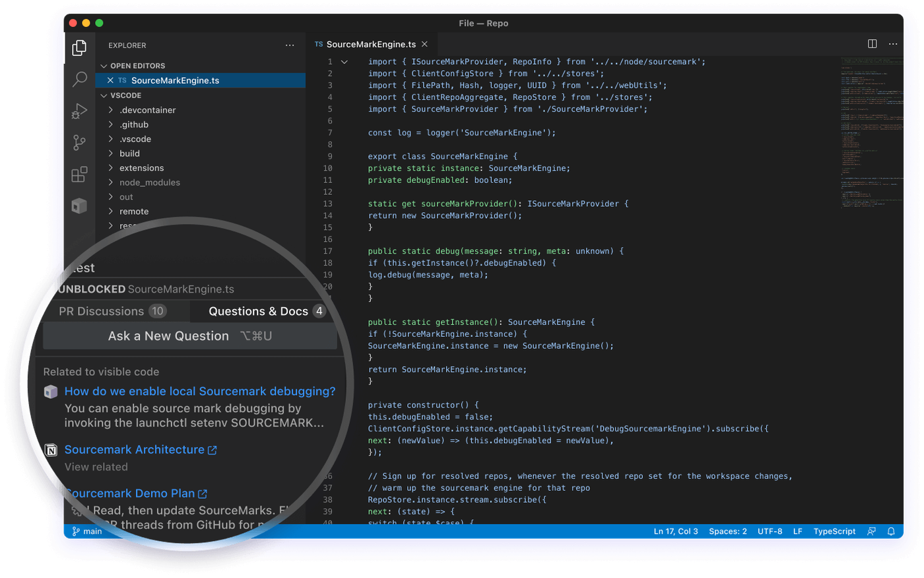The height and width of the screenshot is (578, 924).
Task: Open the Unblocked cube icon in activity bar
Action: point(79,205)
